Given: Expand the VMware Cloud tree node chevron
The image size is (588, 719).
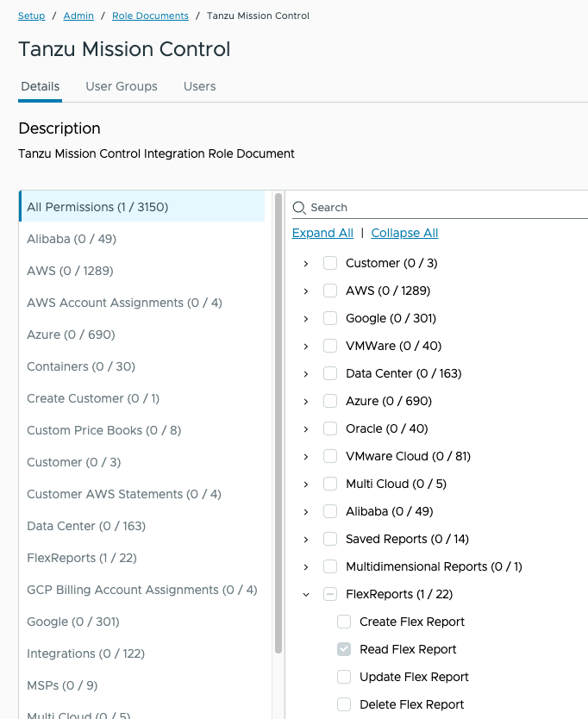Looking at the screenshot, I should [x=306, y=457].
